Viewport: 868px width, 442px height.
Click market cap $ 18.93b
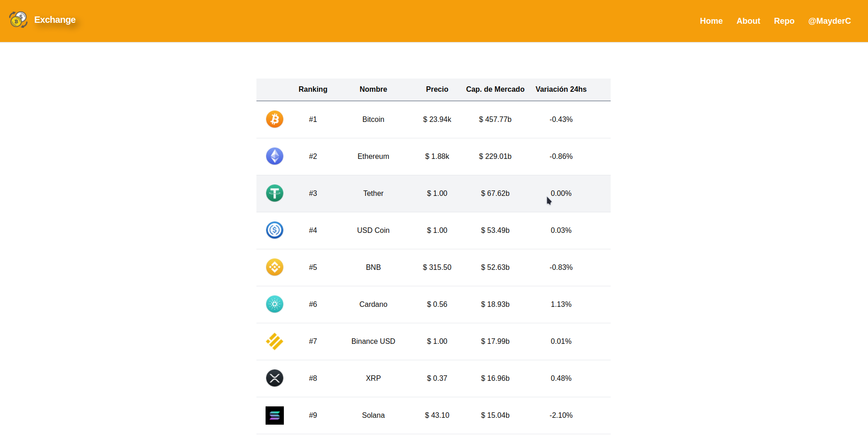pos(495,304)
